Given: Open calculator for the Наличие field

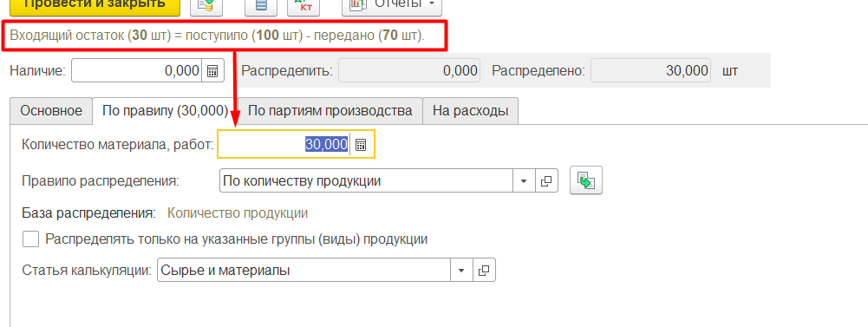Looking at the screenshot, I should click(x=212, y=71).
